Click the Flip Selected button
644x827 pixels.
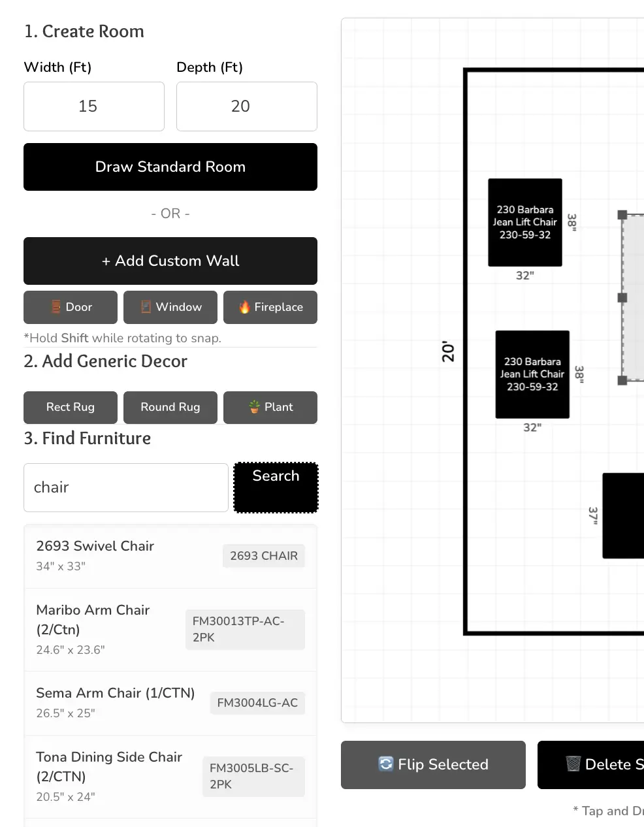coord(433,765)
